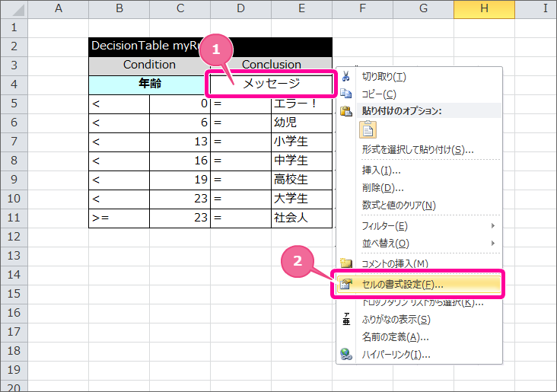The width and height of the screenshot is (557, 392).
Task: Expand the 並べ替え(O) submenu arrow
Action: pyautogui.click(x=493, y=243)
